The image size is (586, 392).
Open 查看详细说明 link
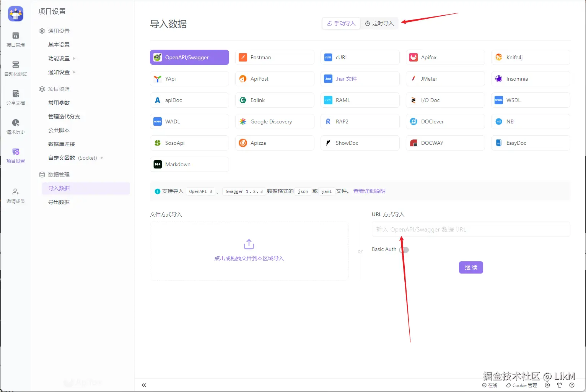tap(369, 191)
